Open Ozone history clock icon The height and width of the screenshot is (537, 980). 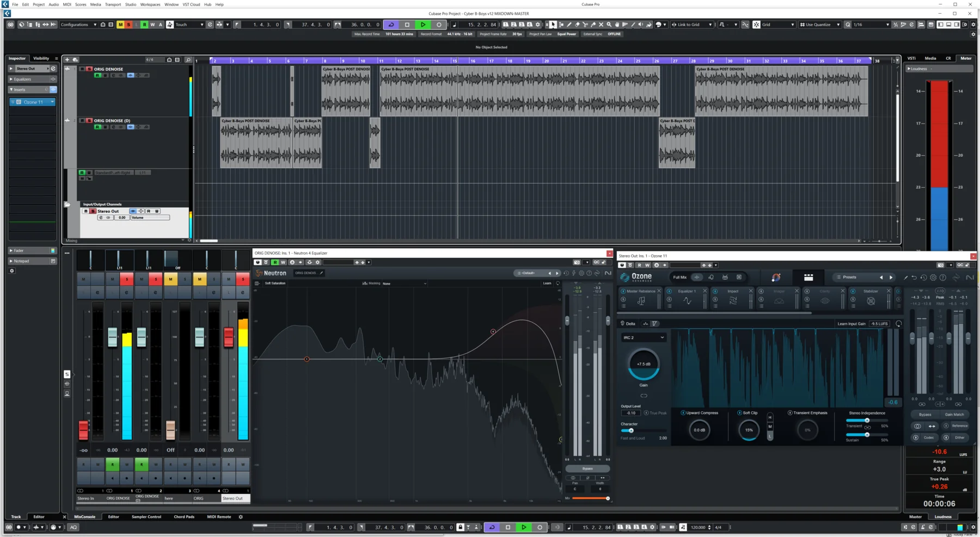924,277
